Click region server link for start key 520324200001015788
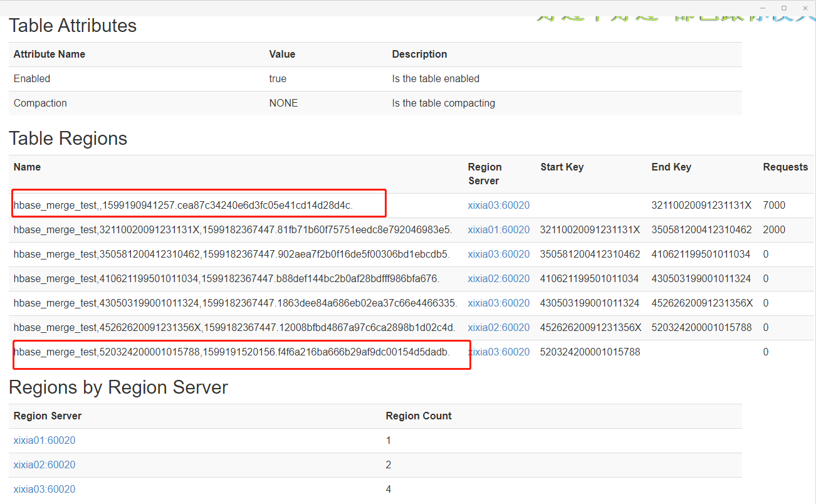The height and width of the screenshot is (504, 816). click(500, 352)
